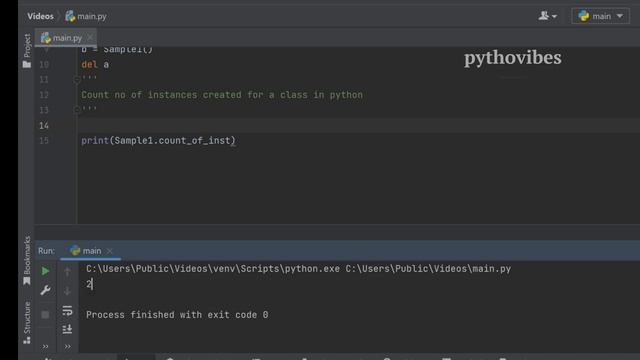Click the Stop process square button
The height and width of the screenshot is (360, 640).
pos(45,315)
